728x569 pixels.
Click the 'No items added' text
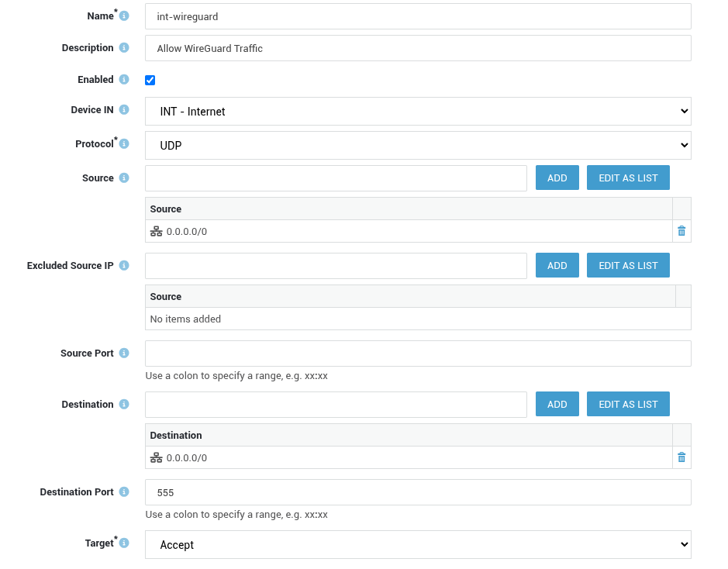coord(185,319)
